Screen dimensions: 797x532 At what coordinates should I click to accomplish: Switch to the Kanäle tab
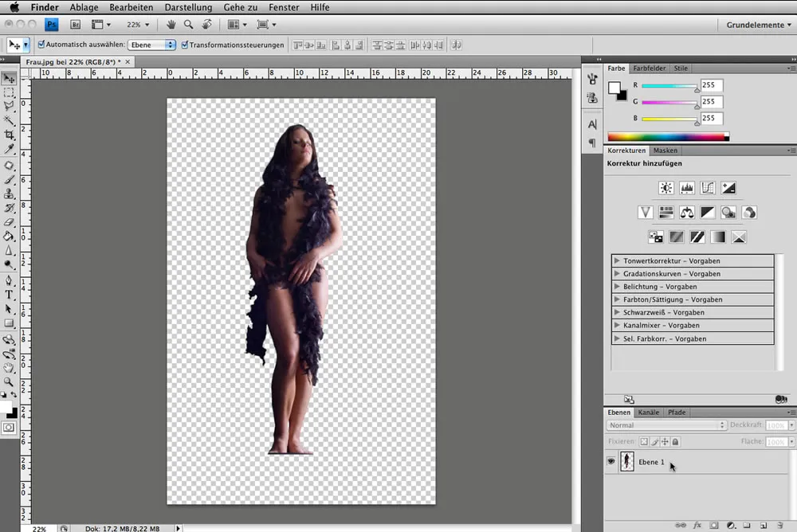pos(648,412)
